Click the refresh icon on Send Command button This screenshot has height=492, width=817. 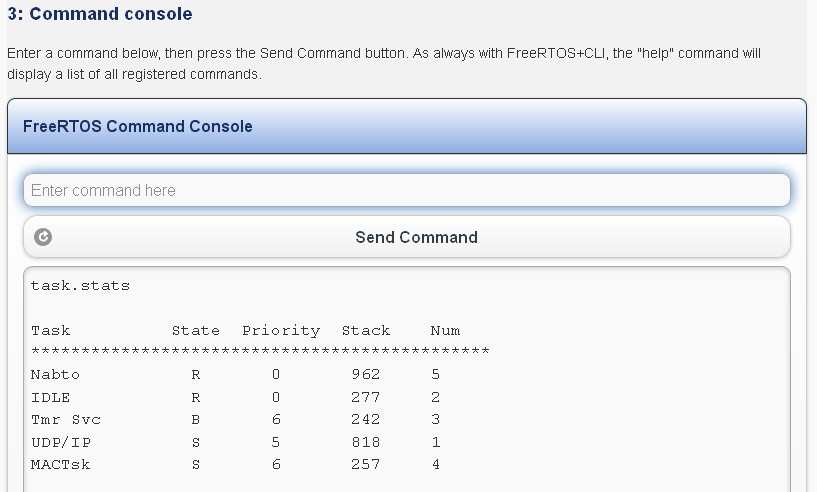(43, 237)
